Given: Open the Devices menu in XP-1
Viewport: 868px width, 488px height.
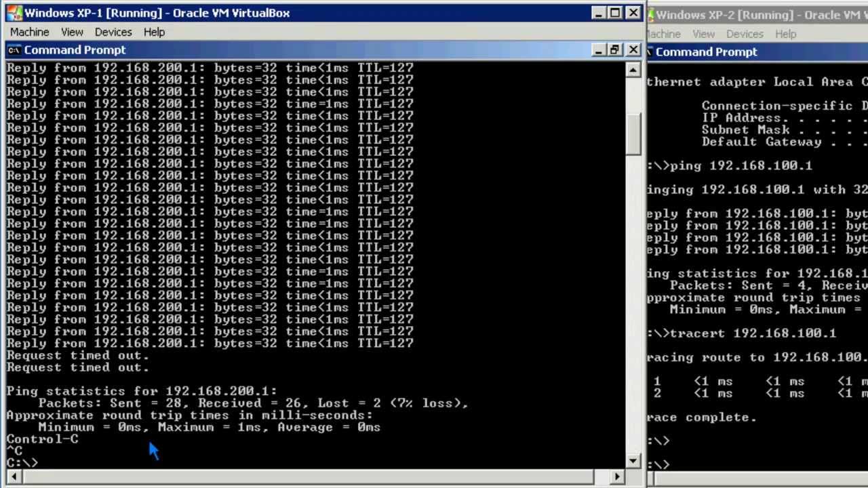Looking at the screenshot, I should 113,32.
